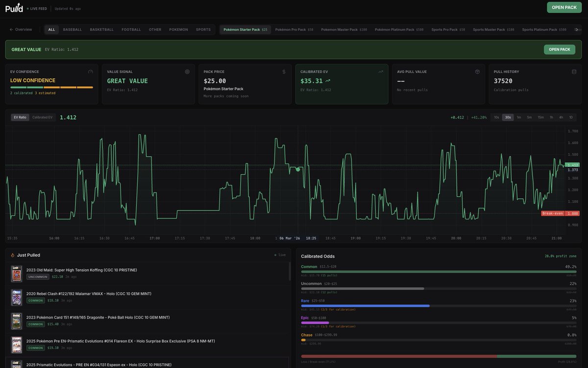Select the SPORTS category filter
This screenshot has width=588, height=368.
[x=203, y=29]
